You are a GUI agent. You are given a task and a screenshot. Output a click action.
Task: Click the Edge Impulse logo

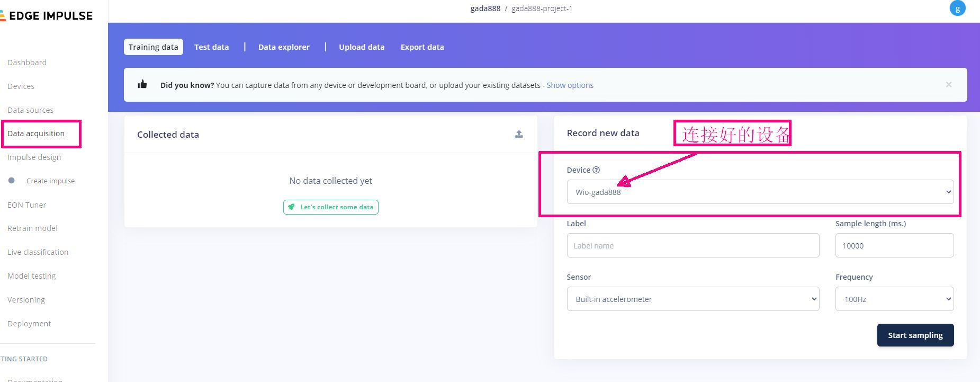point(47,16)
